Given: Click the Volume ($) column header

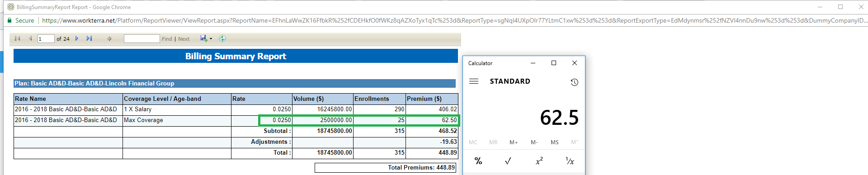Looking at the screenshot, I should click(323, 99).
